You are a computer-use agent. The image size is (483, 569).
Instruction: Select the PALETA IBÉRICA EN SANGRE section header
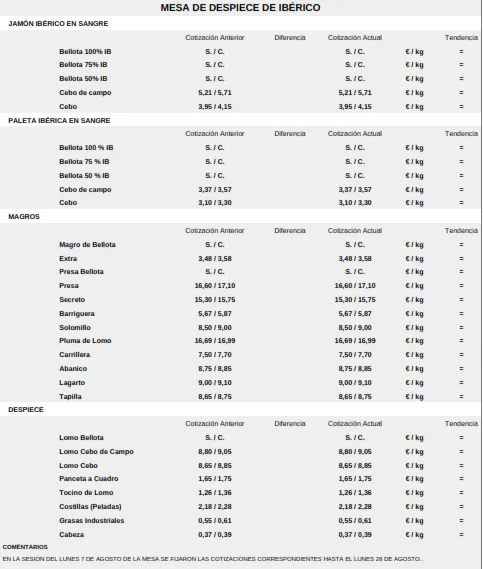(59, 120)
